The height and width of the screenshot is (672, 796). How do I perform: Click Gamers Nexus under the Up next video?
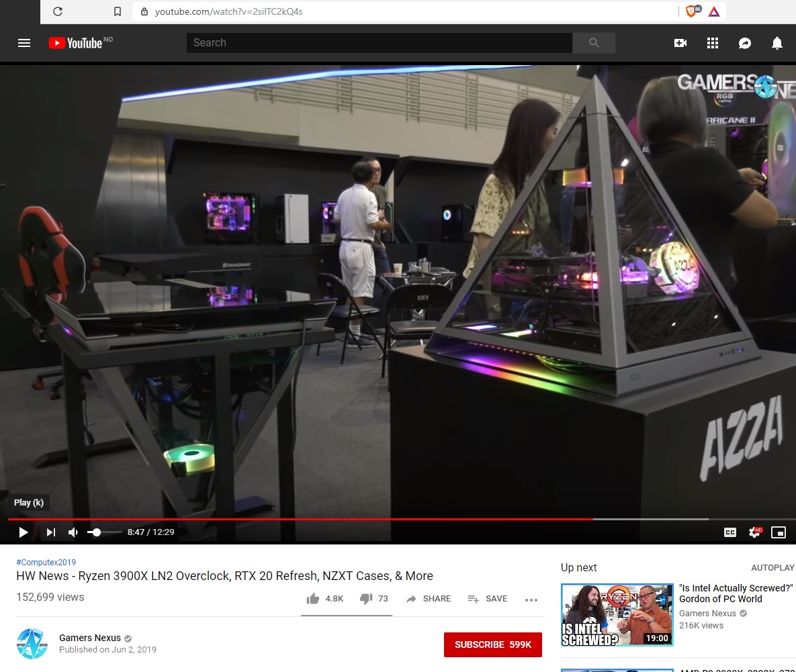coord(707,613)
